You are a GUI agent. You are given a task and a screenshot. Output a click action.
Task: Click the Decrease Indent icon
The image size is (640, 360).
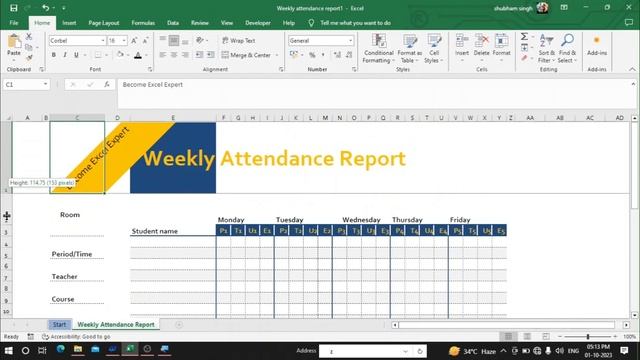click(199, 55)
